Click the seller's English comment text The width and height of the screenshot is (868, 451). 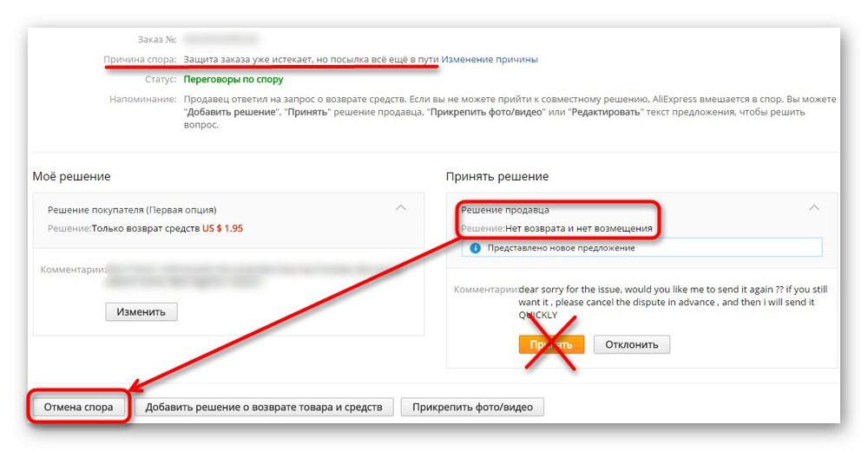point(673,302)
